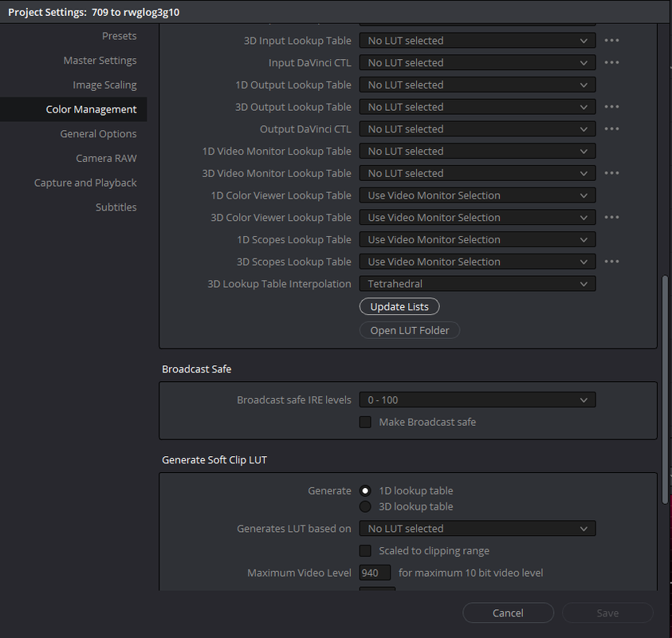Enable Make Broadcast safe checkbox
The height and width of the screenshot is (638, 672).
[365, 422]
